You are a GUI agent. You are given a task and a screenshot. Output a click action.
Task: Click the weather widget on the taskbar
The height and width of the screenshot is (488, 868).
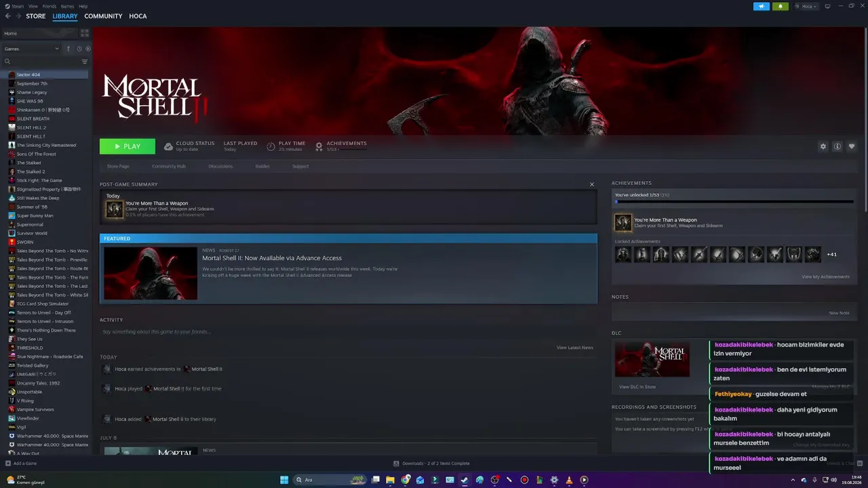[x=26, y=480]
